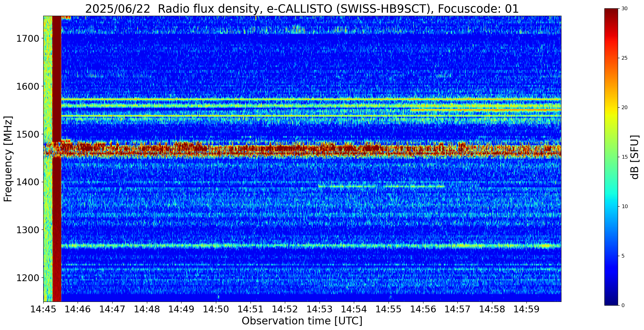This screenshot has width=644, height=330.
Task: Click the 14:54 time tick label
Action: click(x=354, y=309)
